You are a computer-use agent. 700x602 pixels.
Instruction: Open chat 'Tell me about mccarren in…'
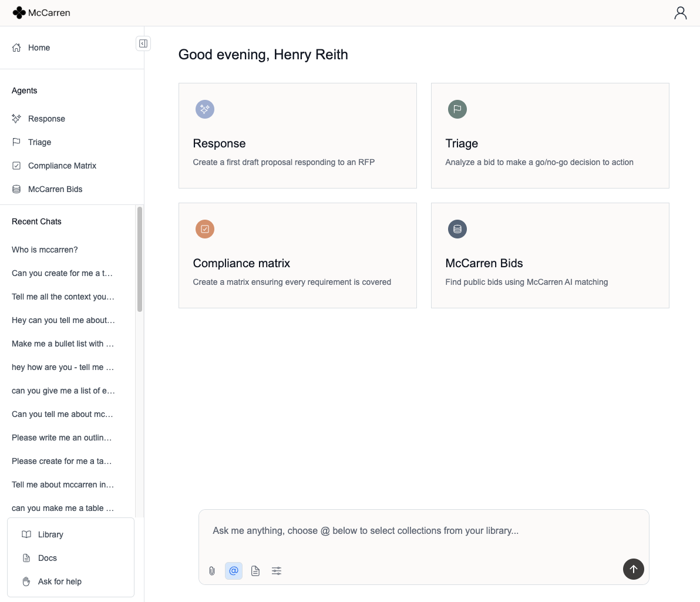pyautogui.click(x=63, y=485)
